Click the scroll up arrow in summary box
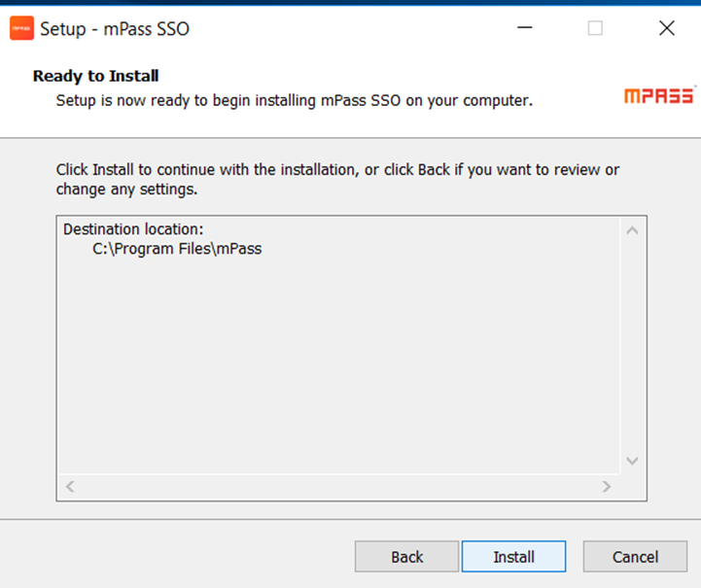This screenshot has width=701, height=588. pyautogui.click(x=632, y=230)
